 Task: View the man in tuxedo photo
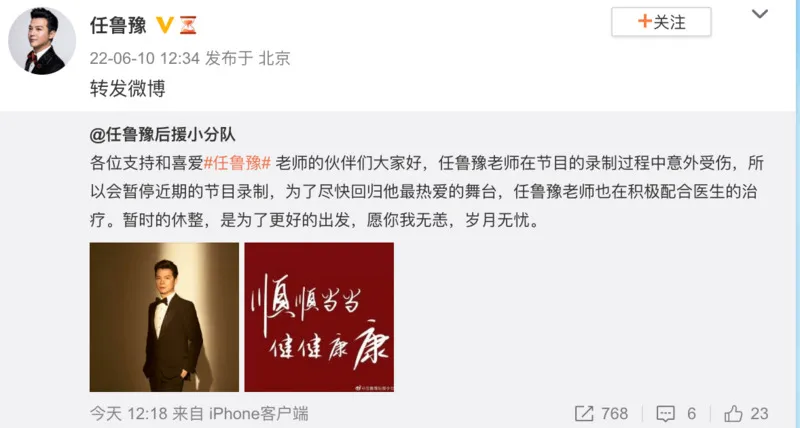pyautogui.click(x=164, y=317)
